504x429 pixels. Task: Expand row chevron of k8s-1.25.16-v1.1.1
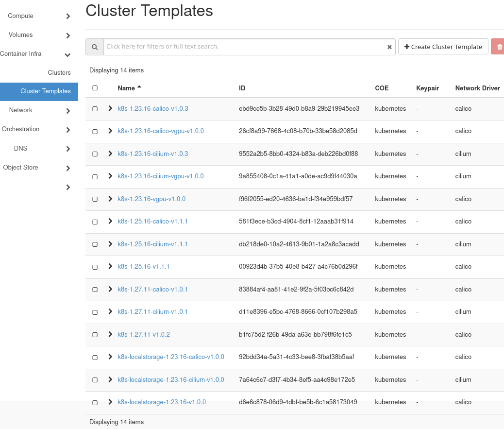[x=110, y=266]
